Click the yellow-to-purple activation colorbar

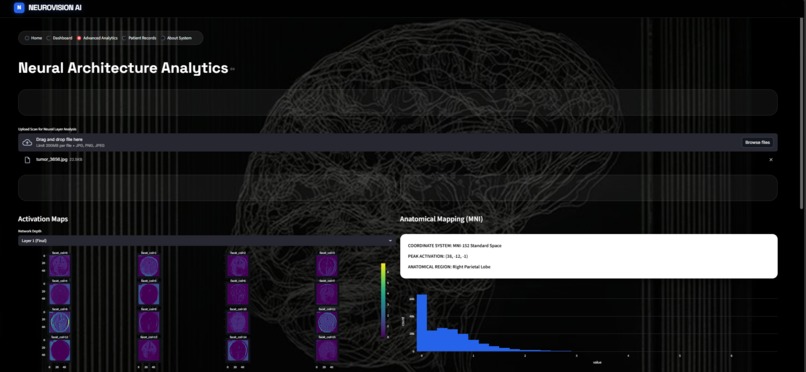(383, 300)
